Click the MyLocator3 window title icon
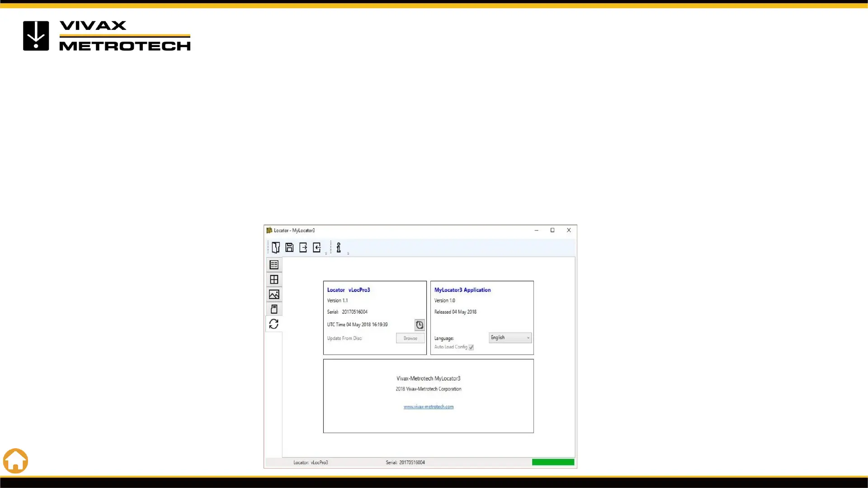This screenshot has height=488, width=868. (269, 230)
